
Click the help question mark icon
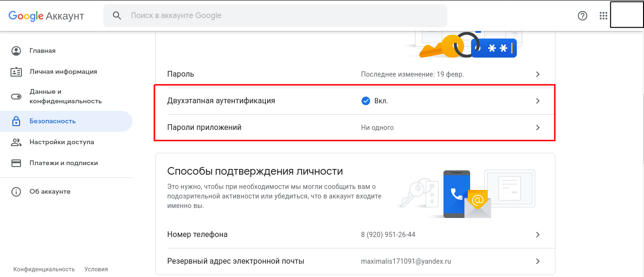(582, 15)
